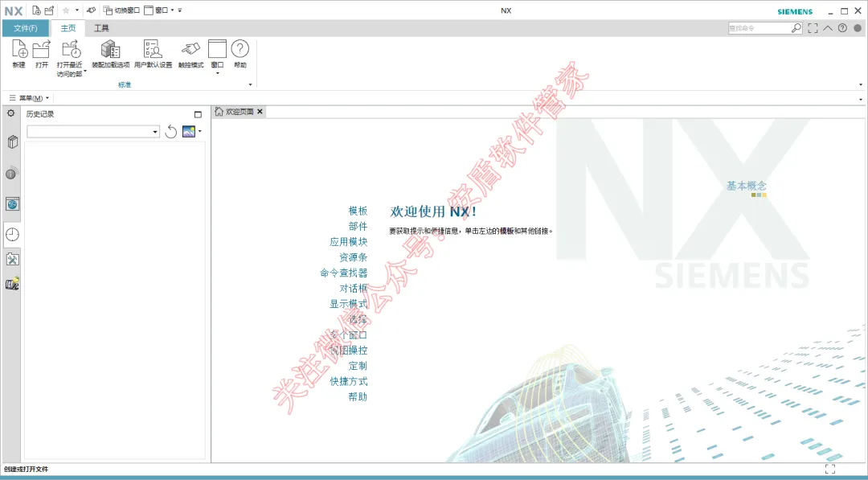Open the HD3D tools info tab
The image size is (868, 480).
point(12,174)
